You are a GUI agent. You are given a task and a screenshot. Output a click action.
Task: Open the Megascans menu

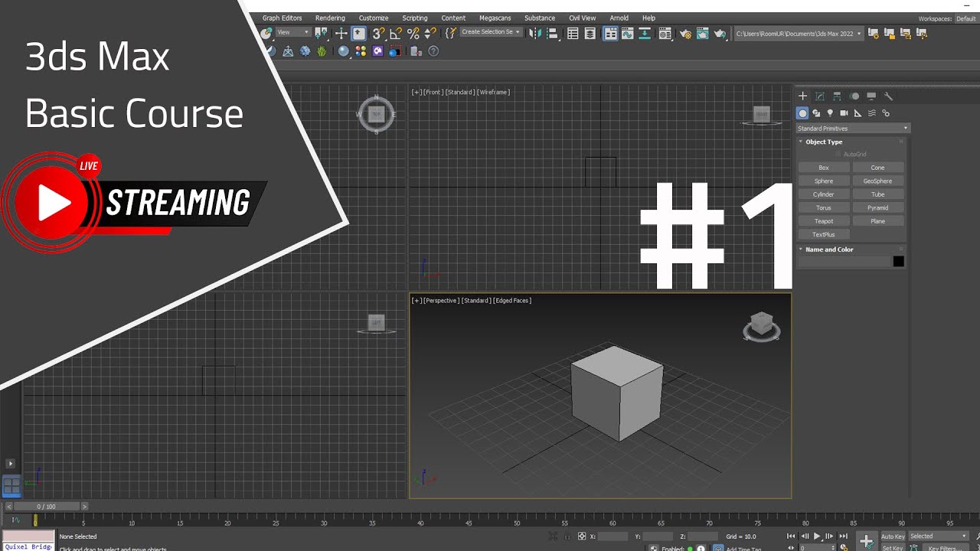(x=495, y=18)
